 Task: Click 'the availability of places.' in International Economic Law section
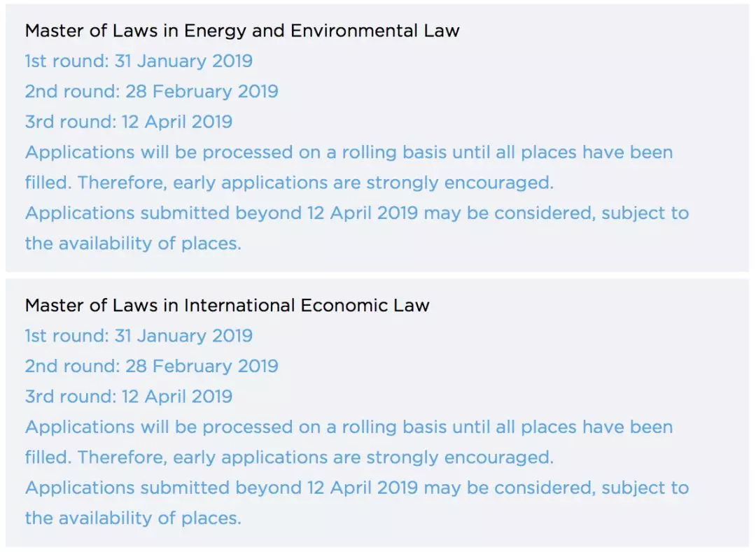click(133, 518)
